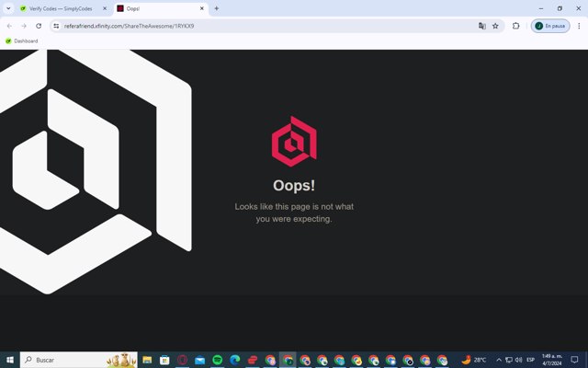Click the Buscar search box

click(x=79, y=360)
